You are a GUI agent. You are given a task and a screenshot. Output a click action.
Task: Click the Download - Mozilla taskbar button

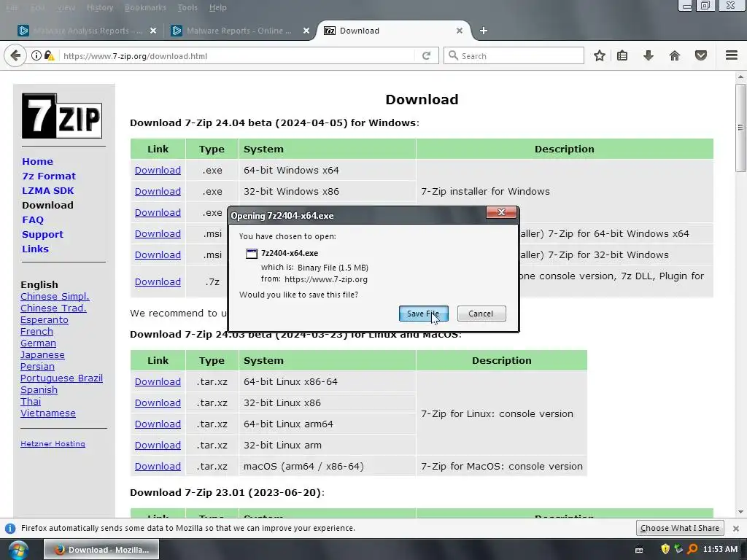point(101,550)
